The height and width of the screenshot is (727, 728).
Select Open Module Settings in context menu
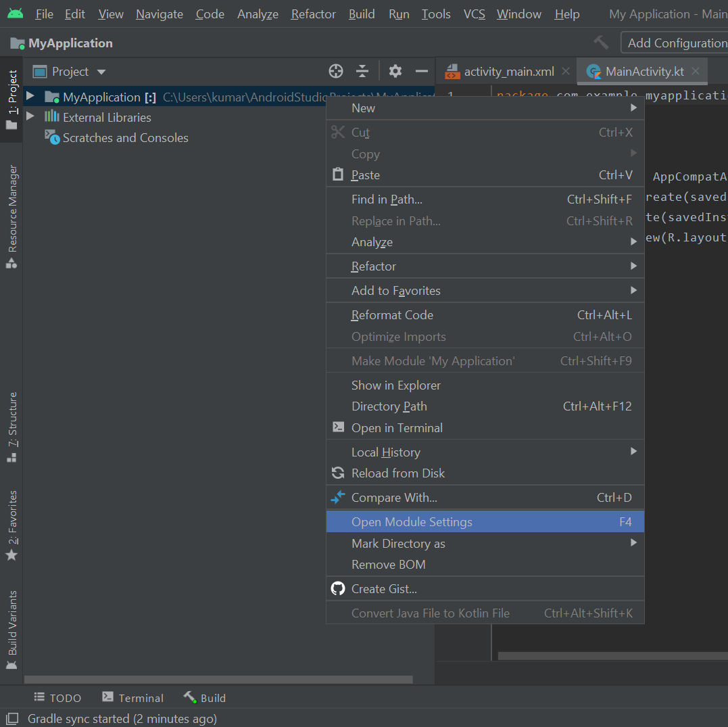pos(412,522)
